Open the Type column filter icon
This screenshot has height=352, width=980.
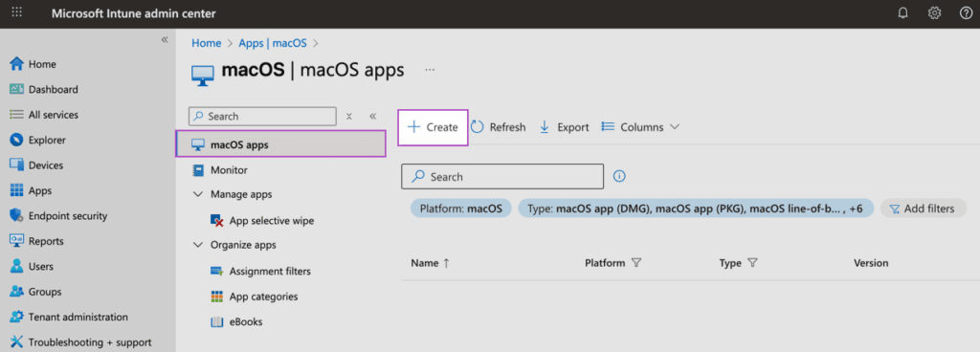(x=752, y=263)
